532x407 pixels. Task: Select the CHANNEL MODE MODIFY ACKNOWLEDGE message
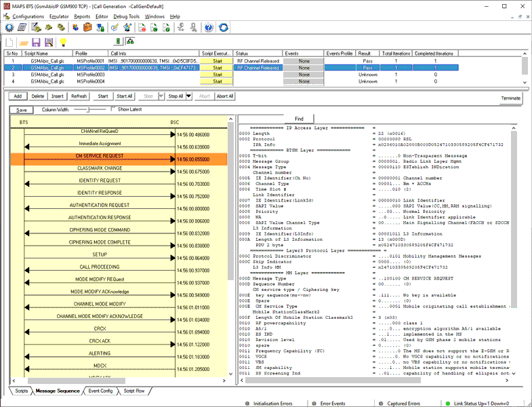(100, 316)
